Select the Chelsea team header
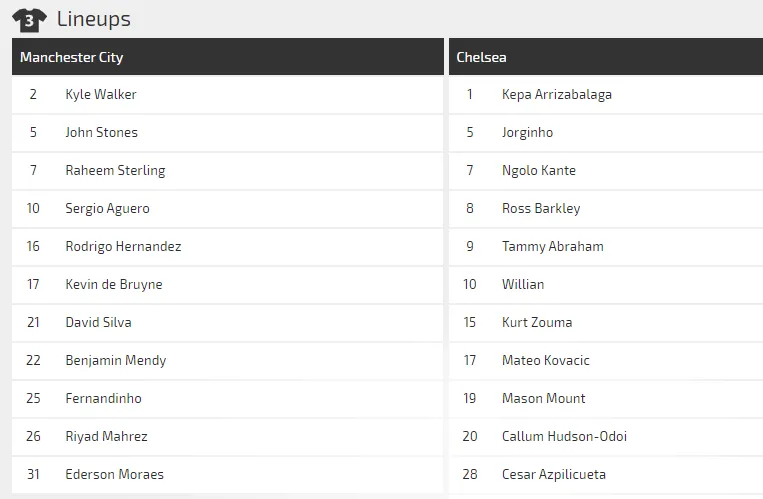The image size is (763, 499). [x=482, y=57]
